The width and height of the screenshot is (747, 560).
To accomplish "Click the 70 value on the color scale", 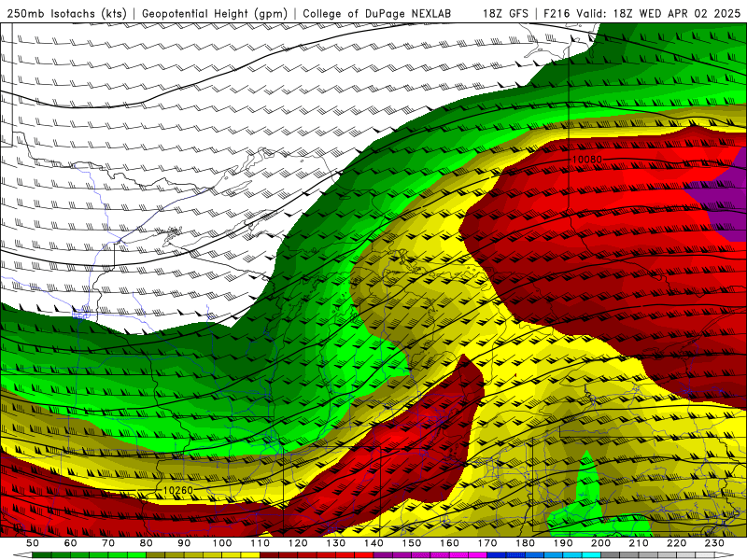I will point(108,543).
